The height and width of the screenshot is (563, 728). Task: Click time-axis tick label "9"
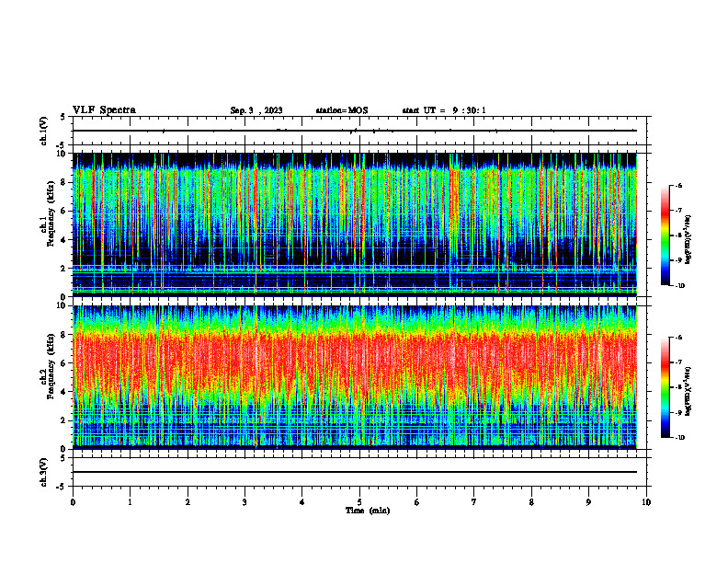pyautogui.click(x=588, y=502)
